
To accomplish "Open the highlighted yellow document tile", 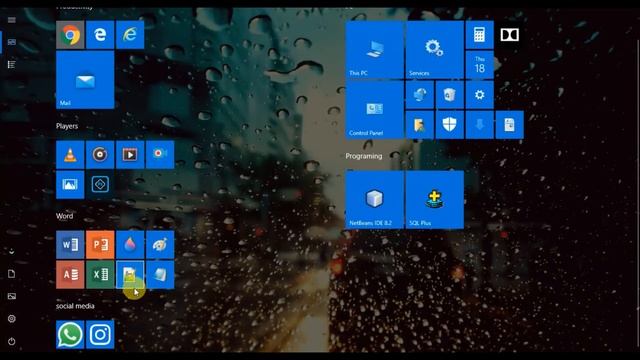I will point(130,274).
